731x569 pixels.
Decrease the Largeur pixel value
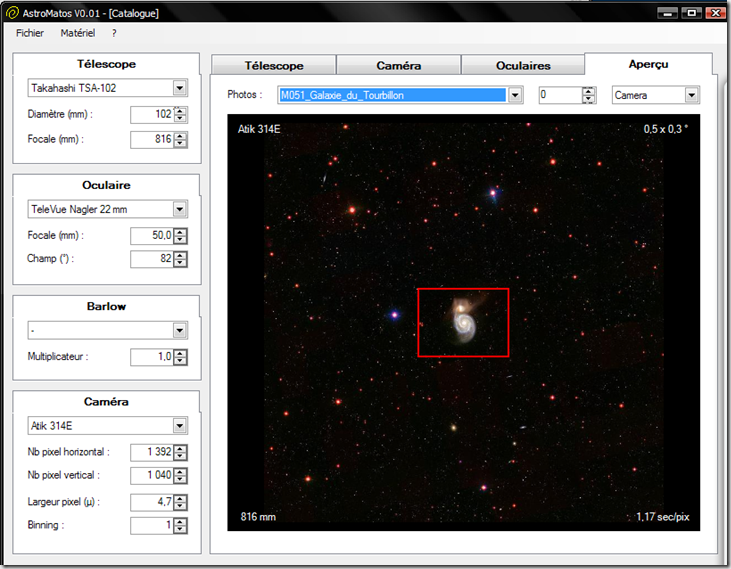180,506
